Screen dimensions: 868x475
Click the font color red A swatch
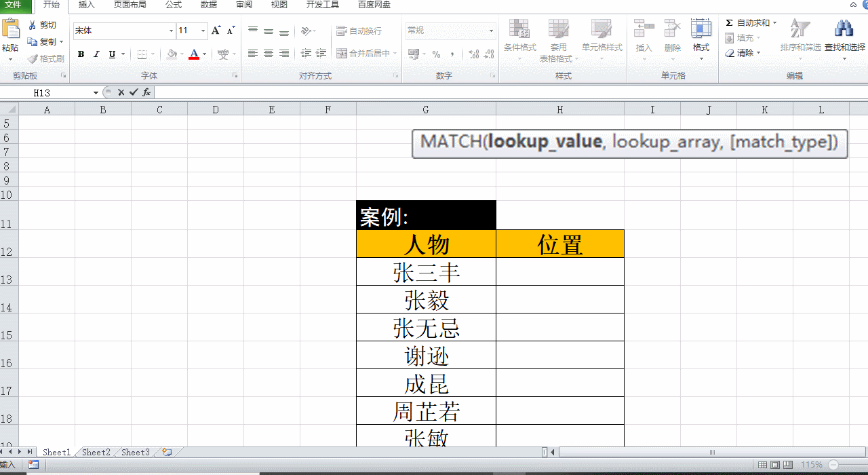pyautogui.click(x=194, y=54)
